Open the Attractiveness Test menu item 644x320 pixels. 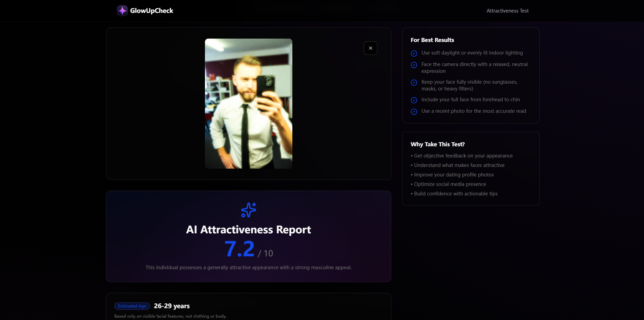pos(507,10)
